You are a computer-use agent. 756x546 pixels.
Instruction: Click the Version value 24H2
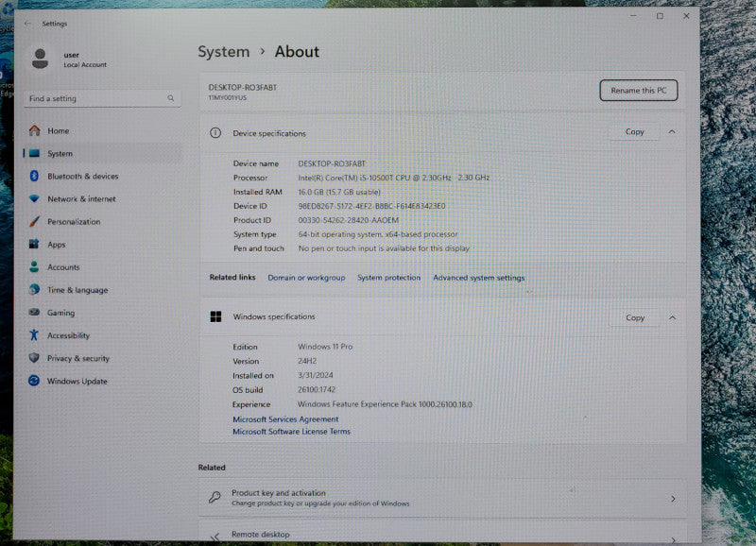click(307, 361)
